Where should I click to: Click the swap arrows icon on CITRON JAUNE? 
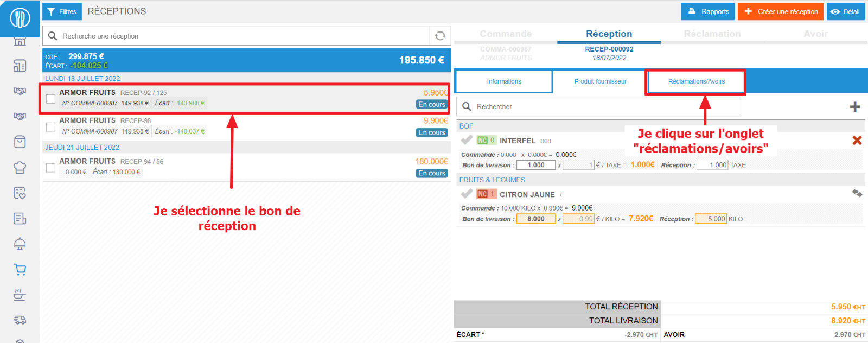click(857, 193)
